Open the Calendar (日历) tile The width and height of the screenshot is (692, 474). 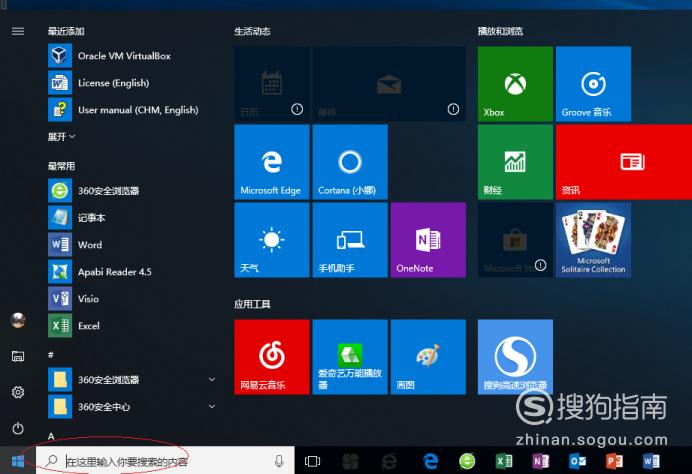[x=271, y=84]
